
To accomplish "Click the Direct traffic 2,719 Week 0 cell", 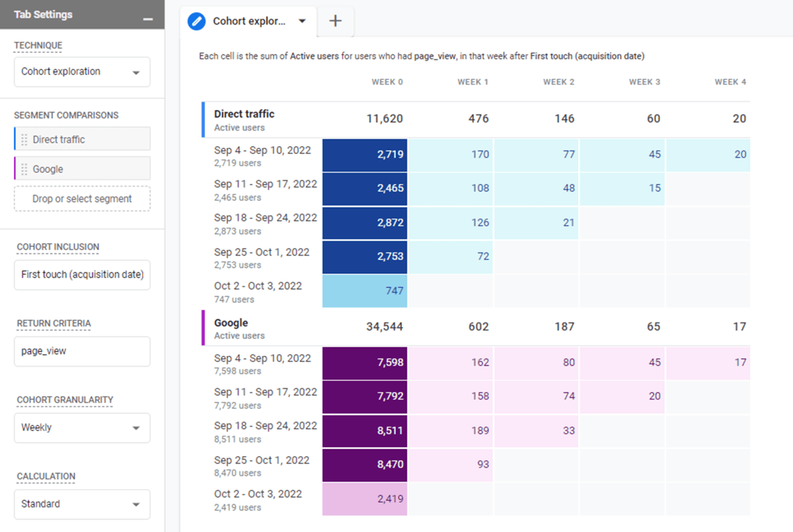I will 365,155.
